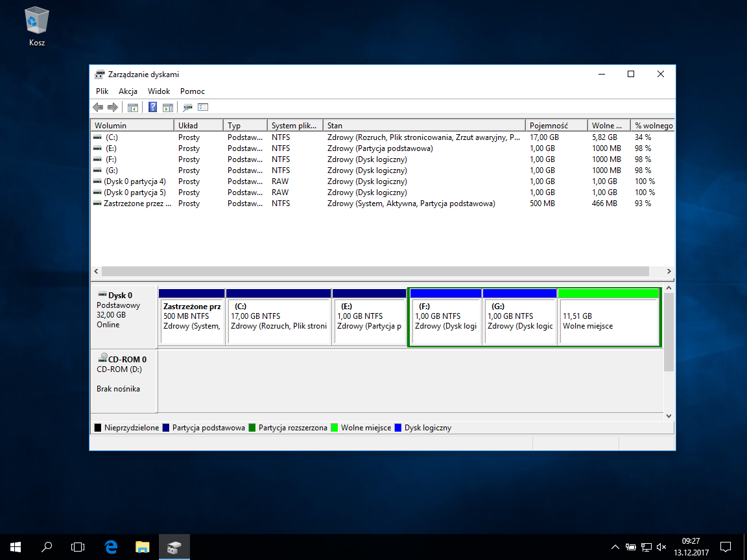
Task: Sort by the Pojemność column header
Action: 556,125
